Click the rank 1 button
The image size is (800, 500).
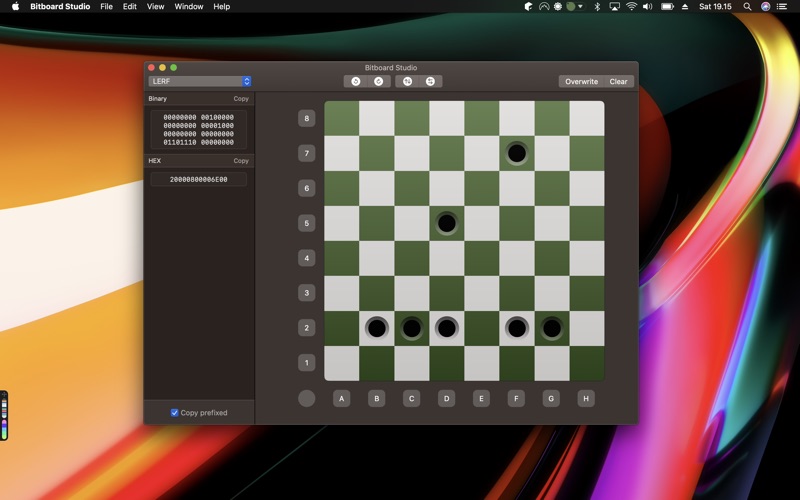[x=307, y=363]
